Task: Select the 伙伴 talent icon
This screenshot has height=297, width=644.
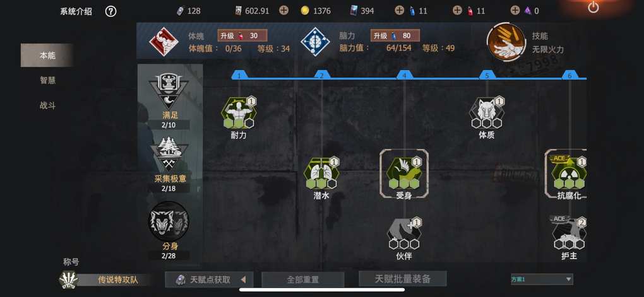Action: tap(404, 234)
